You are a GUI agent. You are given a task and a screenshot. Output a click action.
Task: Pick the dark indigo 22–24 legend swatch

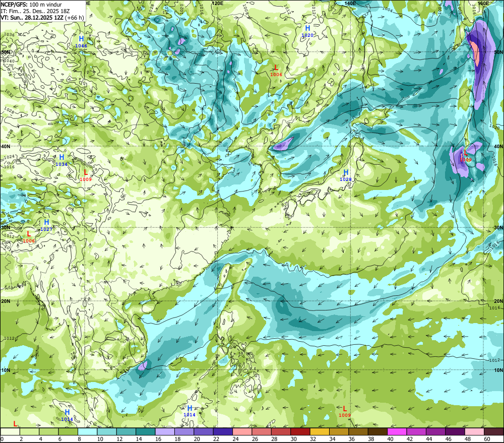coord(223,432)
